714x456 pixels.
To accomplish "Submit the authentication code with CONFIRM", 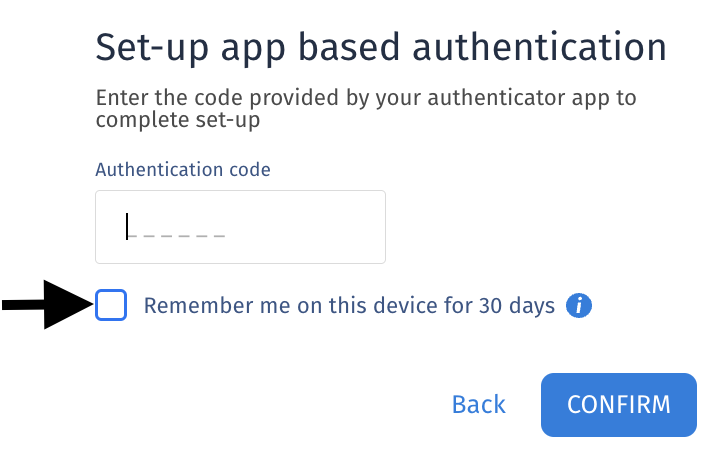I will point(618,405).
